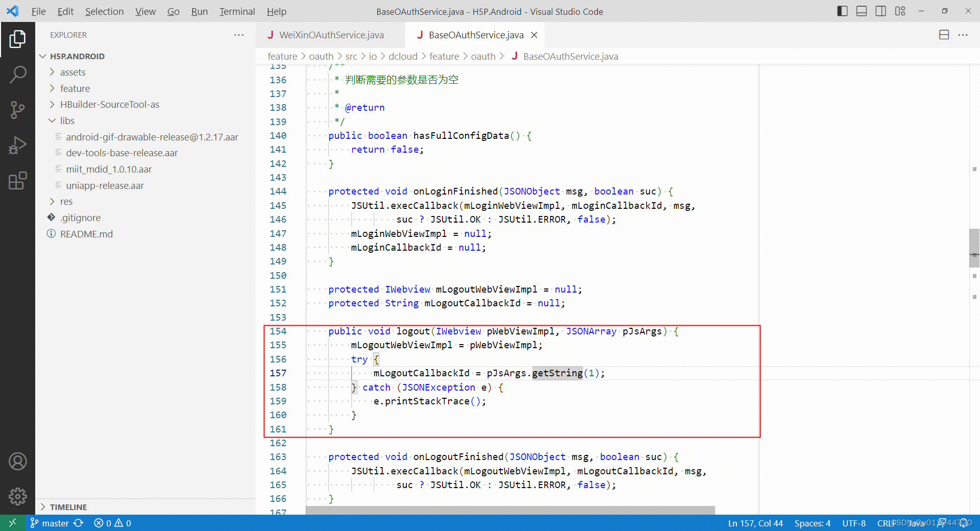The image size is (980, 531).
Task: Open the Source Control view icon
Action: pos(17,110)
